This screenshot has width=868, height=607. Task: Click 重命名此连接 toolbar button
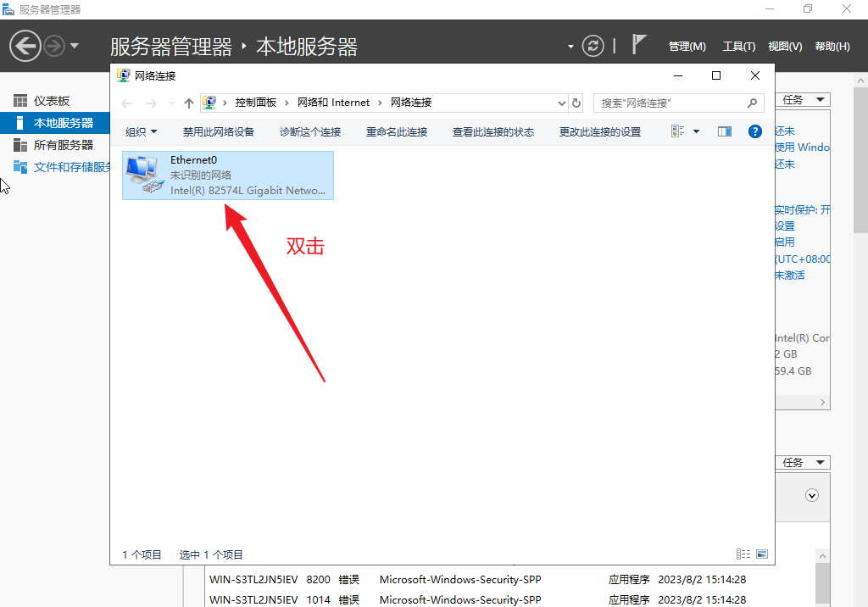click(397, 131)
